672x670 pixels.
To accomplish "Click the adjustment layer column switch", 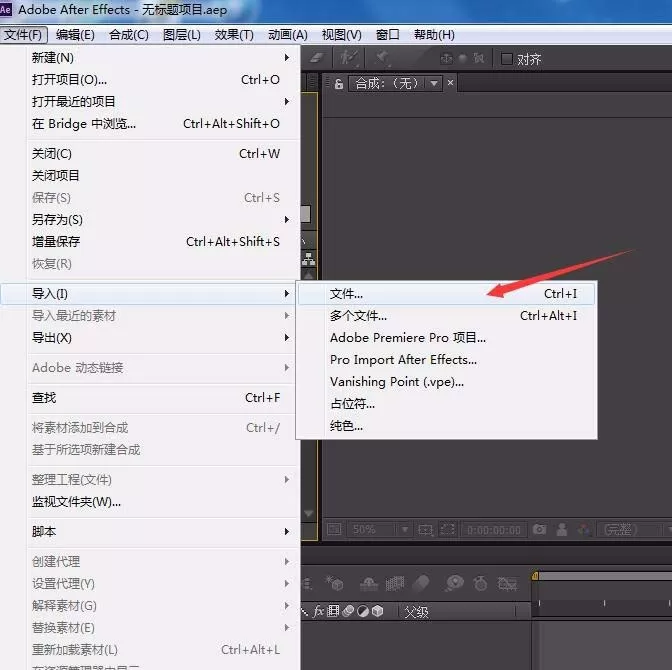I will point(363,611).
